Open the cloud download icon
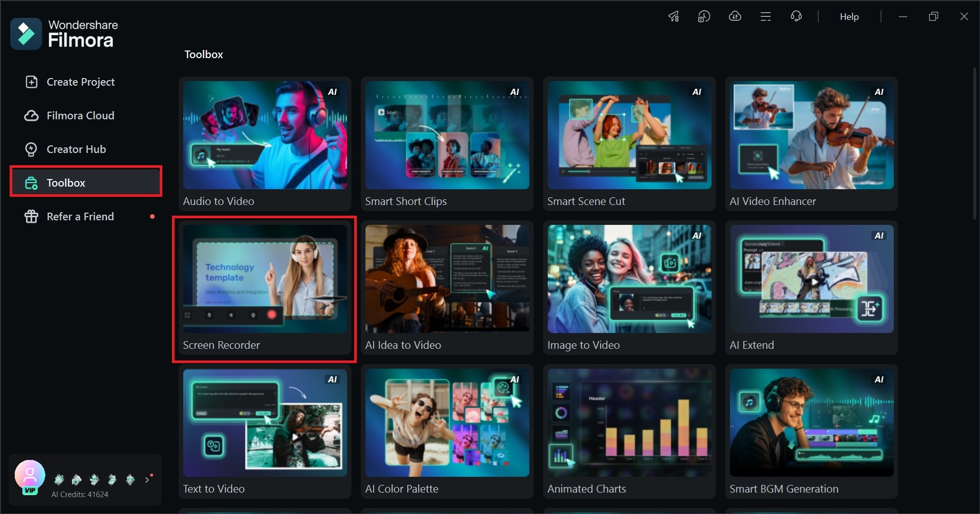Screen dimensions: 980x514 coord(735,16)
